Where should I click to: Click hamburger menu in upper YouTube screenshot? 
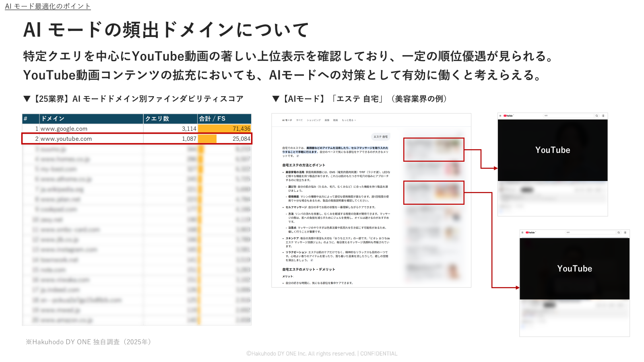[x=500, y=116]
